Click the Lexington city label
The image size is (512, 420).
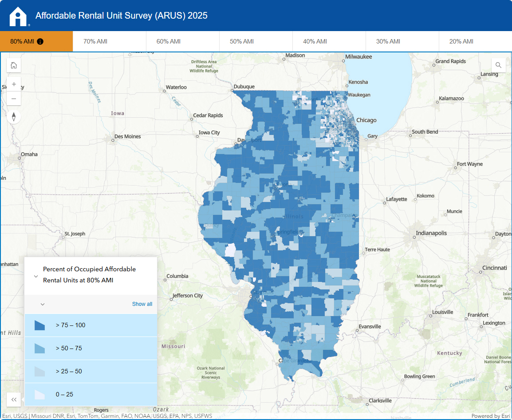coord(494,323)
